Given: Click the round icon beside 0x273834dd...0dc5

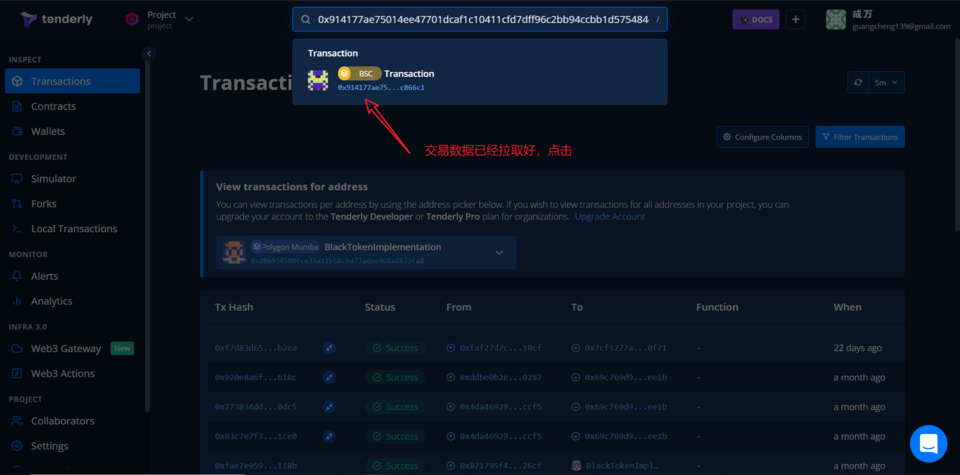Looking at the screenshot, I should click(329, 406).
